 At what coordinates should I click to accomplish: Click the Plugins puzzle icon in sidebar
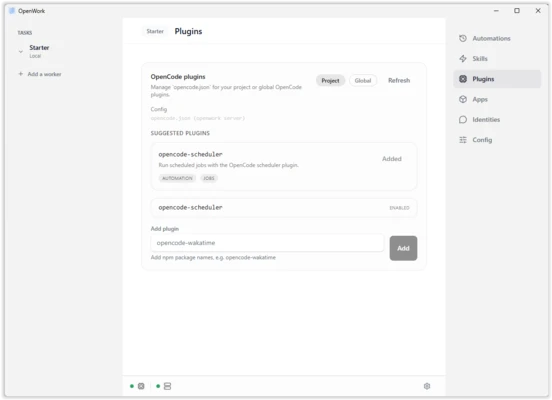463,79
